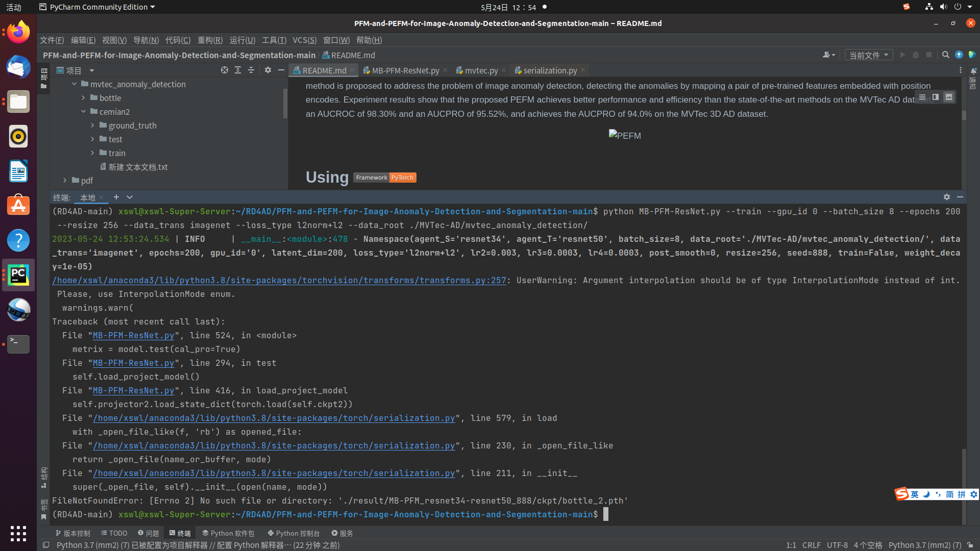Open the terminal settings gear icon
Screen dimensions: 980x551
pyautogui.click(x=947, y=197)
